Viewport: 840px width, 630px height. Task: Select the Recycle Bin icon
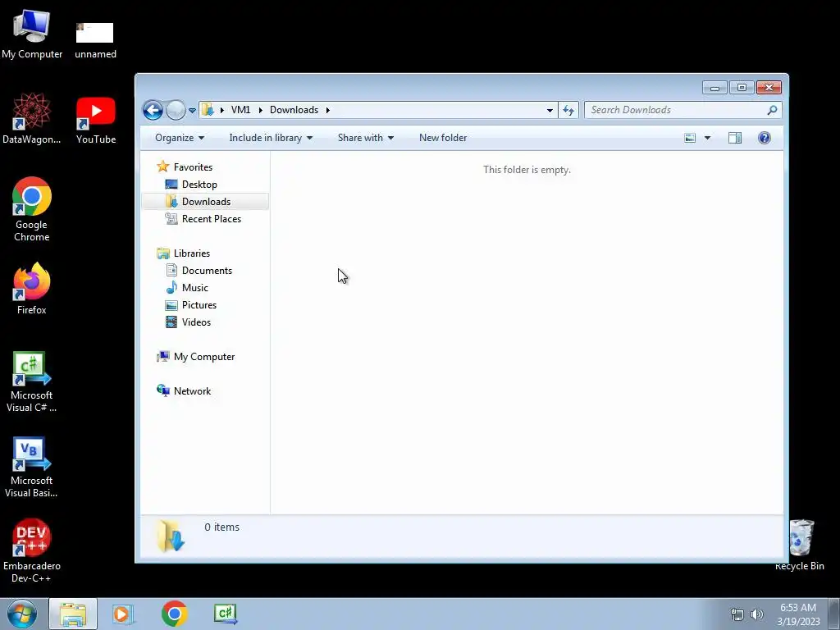(x=801, y=545)
